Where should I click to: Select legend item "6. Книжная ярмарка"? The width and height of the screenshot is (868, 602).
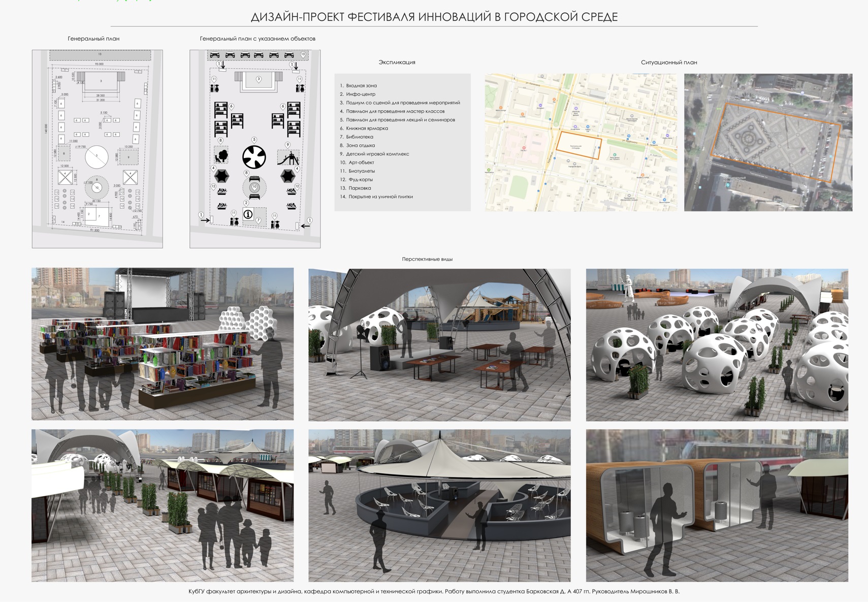[x=364, y=129]
